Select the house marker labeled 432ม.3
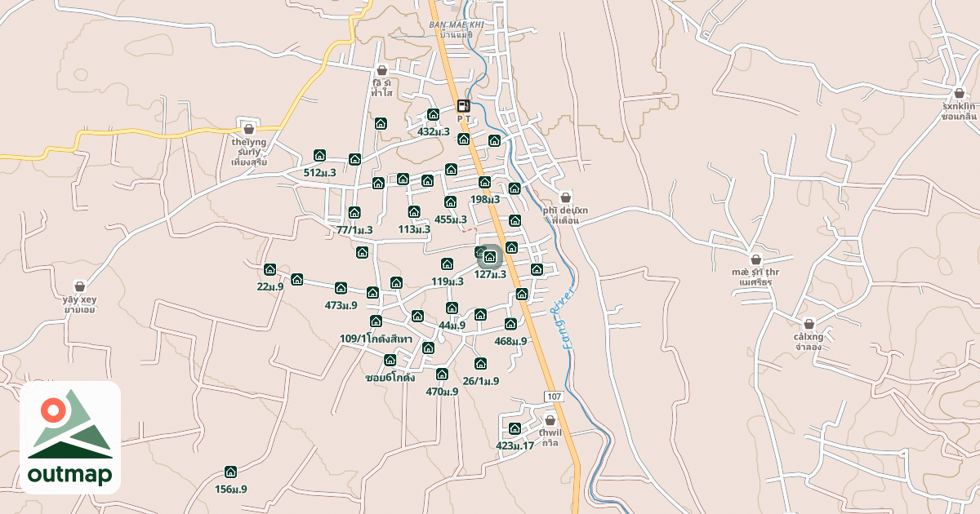The height and width of the screenshot is (514, 980). click(434, 116)
